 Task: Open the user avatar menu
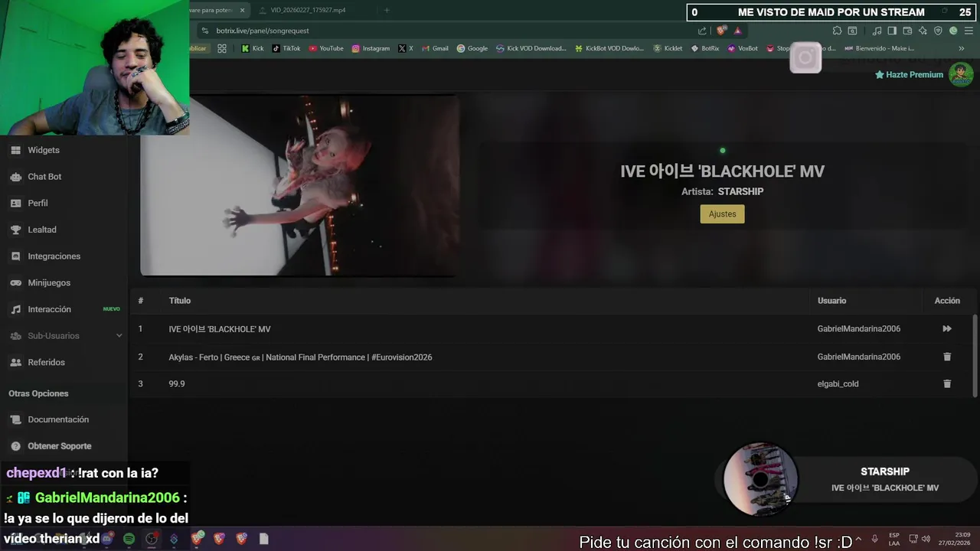point(961,74)
